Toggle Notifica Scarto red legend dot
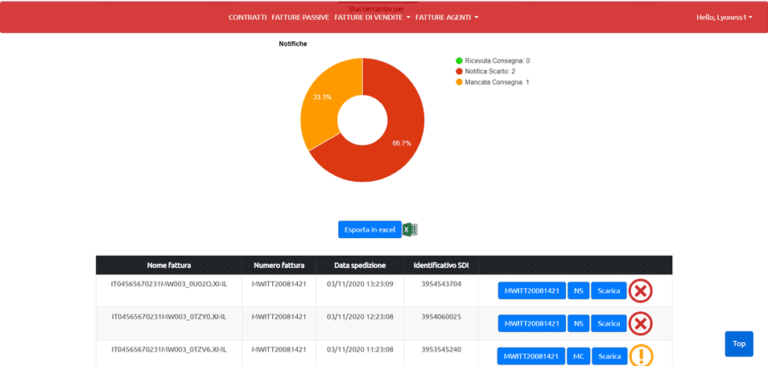Screen dimensions: 768x366 pos(459,72)
